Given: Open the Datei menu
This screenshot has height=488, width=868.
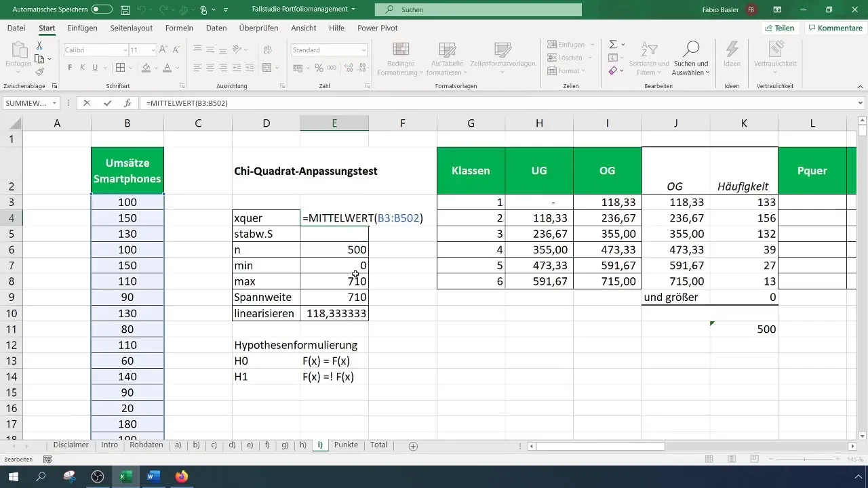Looking at the screenshot, I should (16, 28).
